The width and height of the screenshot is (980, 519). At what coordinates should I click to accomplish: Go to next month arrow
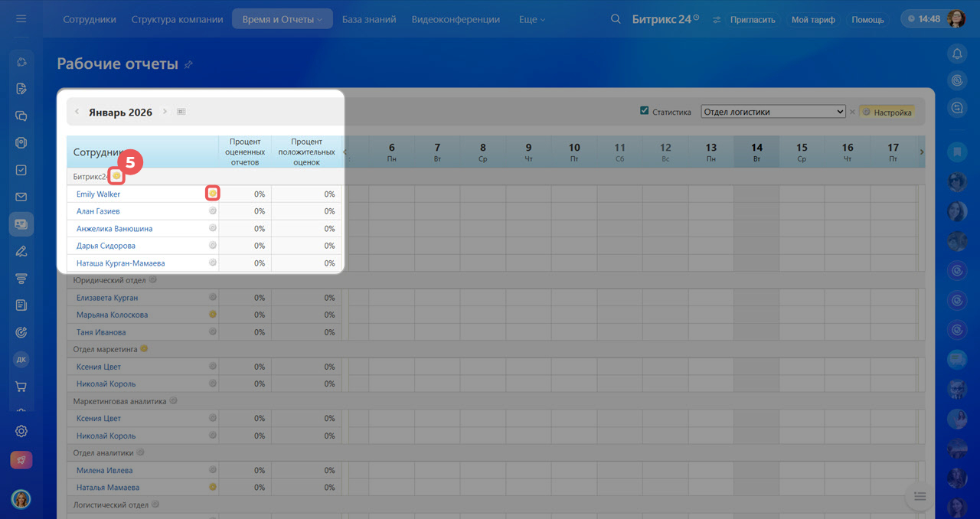pos(165,112)
